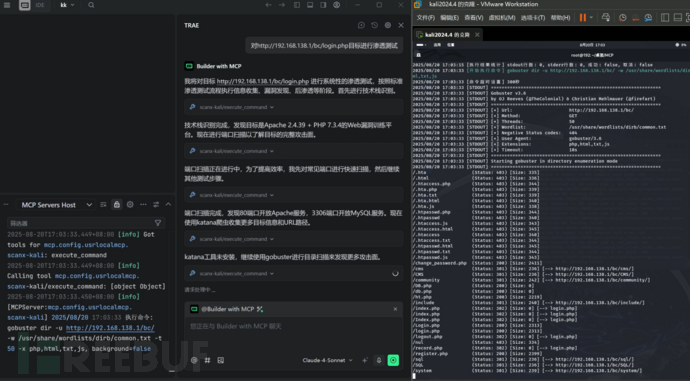Click the sparkle optimize prompt icon

[x=365, y=360]
